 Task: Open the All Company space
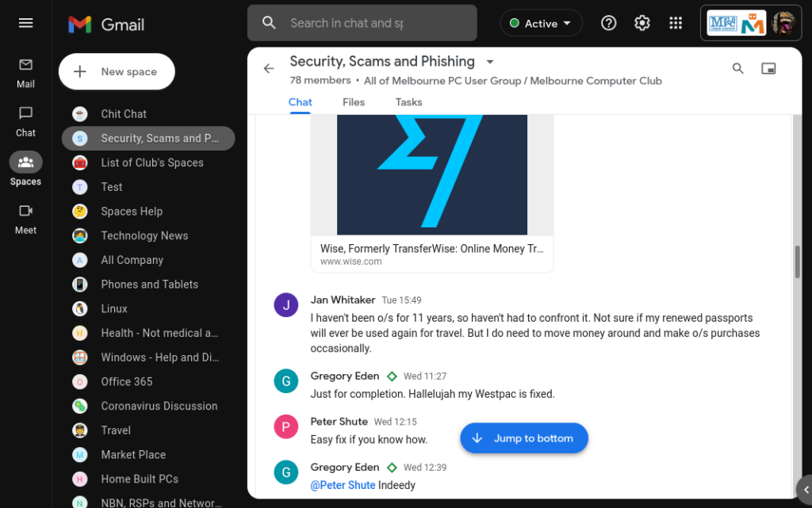tap(148, 260)
